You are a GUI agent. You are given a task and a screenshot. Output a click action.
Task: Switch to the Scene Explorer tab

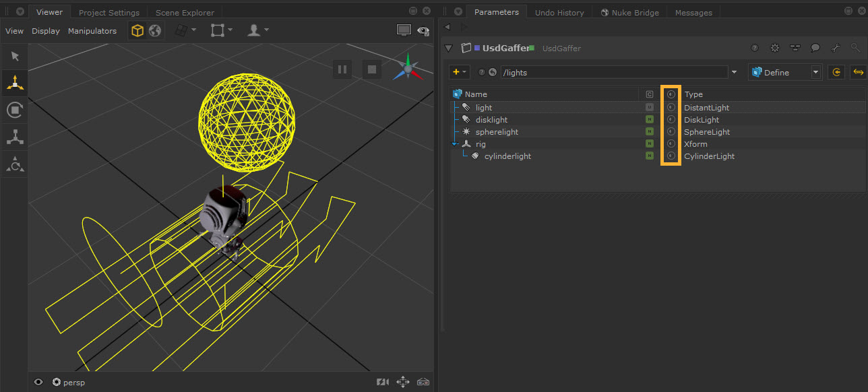[185, 13]
